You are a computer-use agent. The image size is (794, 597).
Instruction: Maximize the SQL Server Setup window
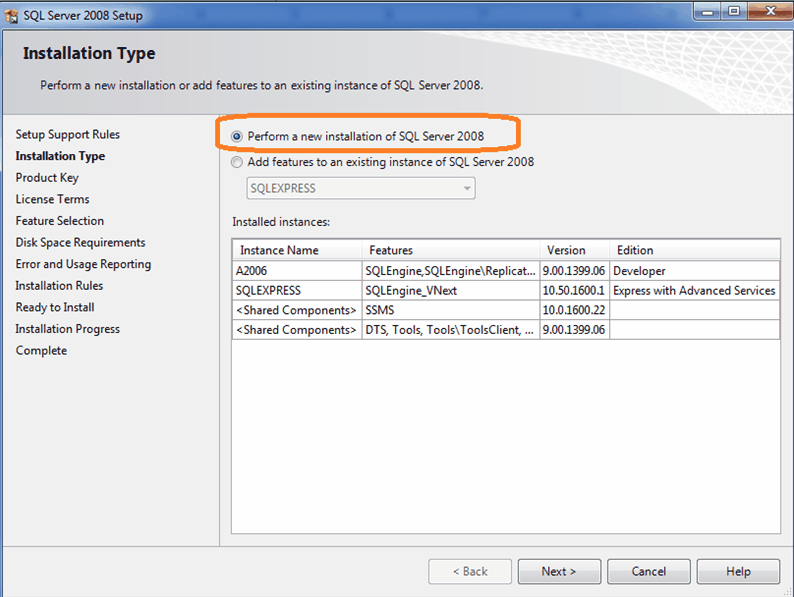[x=734, y=11]
